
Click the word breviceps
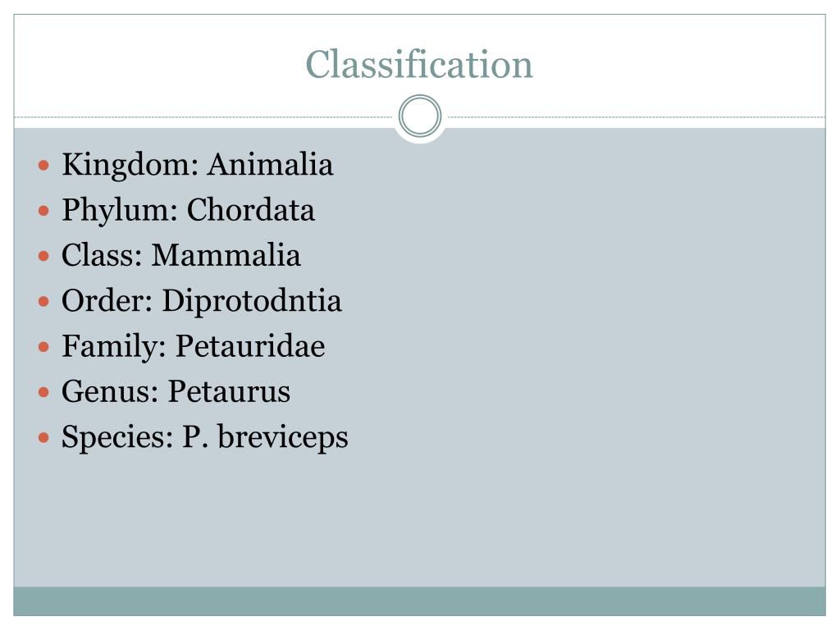[x=283, y=436]
